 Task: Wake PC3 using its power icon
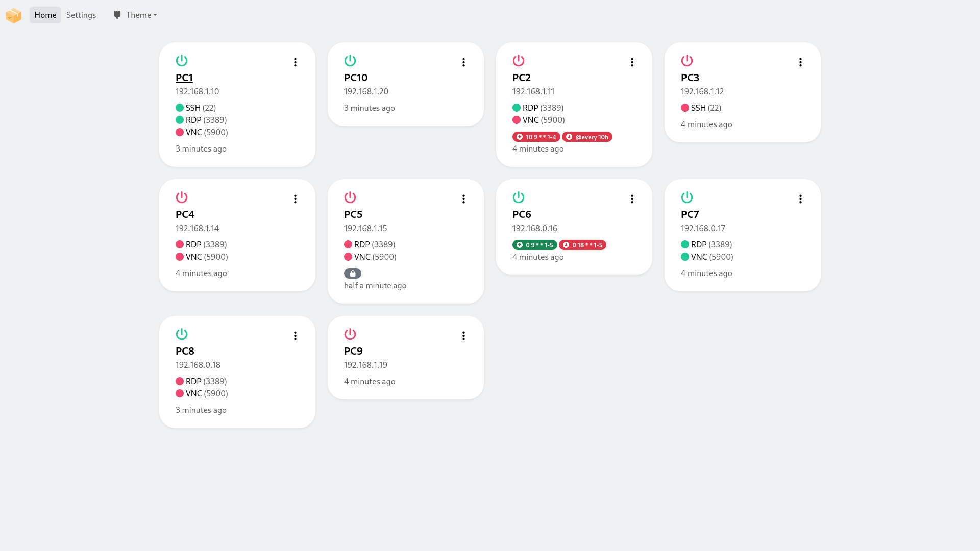pyautogui.click(x=687, y=61)
